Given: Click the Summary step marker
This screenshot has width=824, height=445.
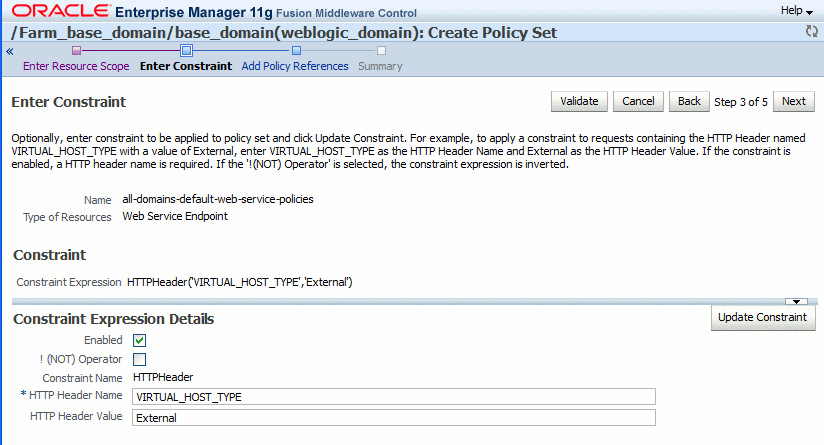Looking at the screenshot, I should point(382,50).
